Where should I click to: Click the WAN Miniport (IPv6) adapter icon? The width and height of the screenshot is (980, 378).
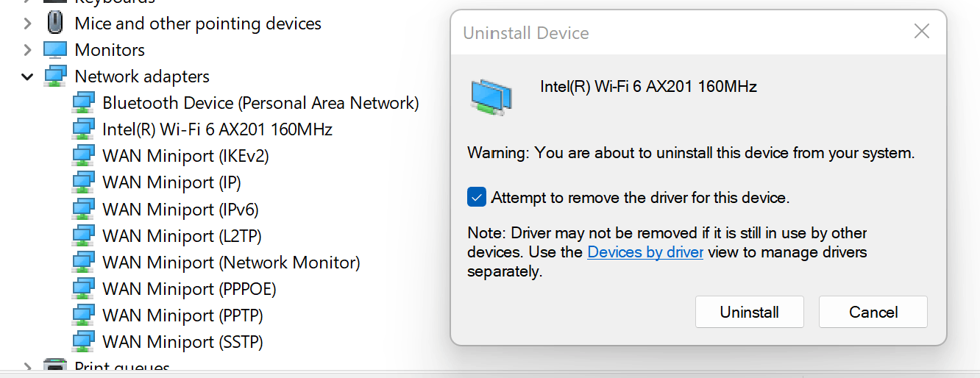pyautogui.click(x=84, y=210)
